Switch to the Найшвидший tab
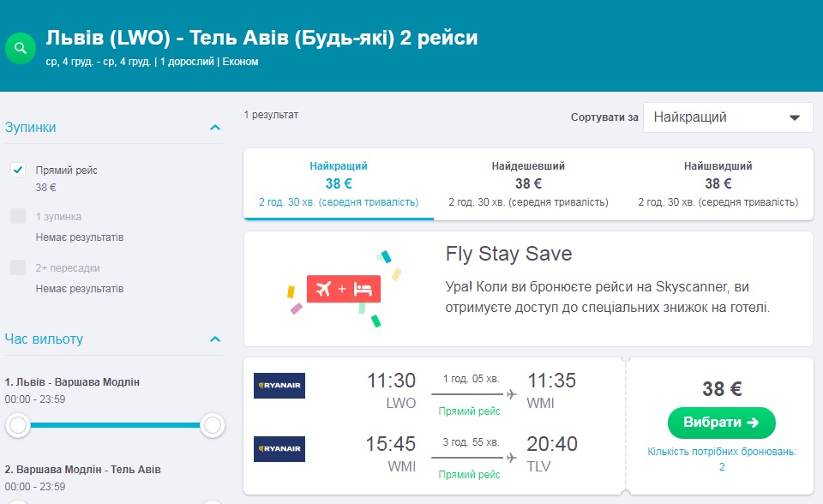This screenshot has width=823, height=504. [x=718, y=183]
